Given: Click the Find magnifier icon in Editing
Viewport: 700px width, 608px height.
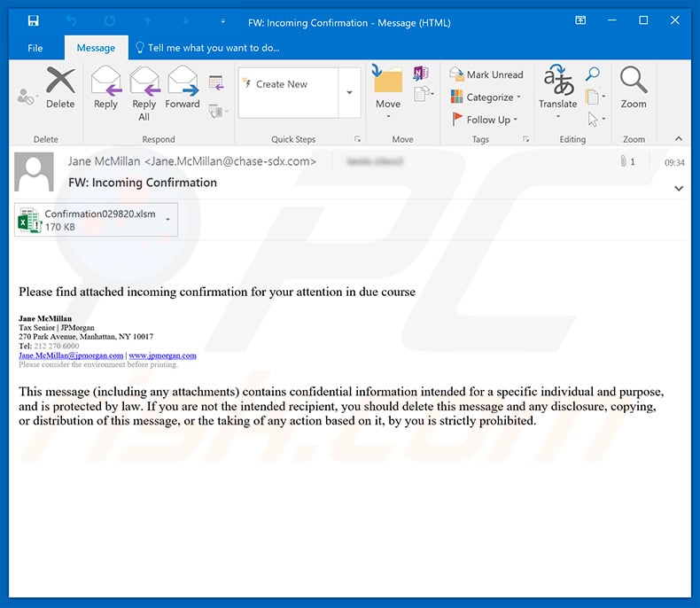Looking at the screenshot, I should (593, 74).
